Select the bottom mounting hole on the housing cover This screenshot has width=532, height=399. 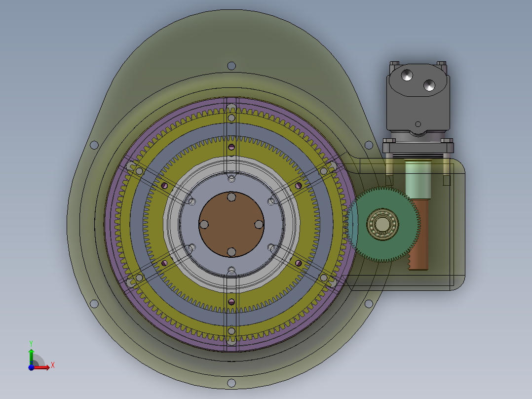231,382
